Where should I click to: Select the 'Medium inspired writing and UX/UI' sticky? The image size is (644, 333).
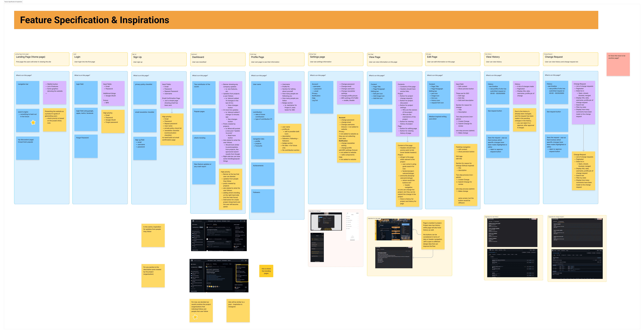click(x=439, y=125)
